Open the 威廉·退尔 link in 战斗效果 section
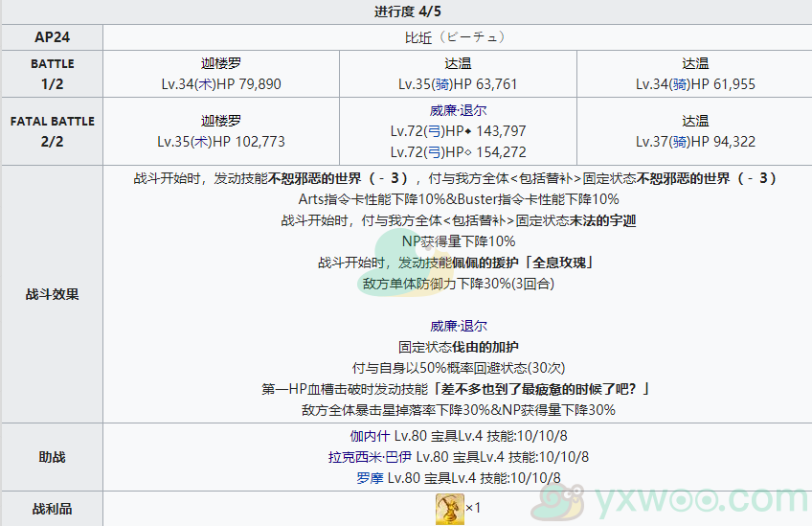 (459, 326)
